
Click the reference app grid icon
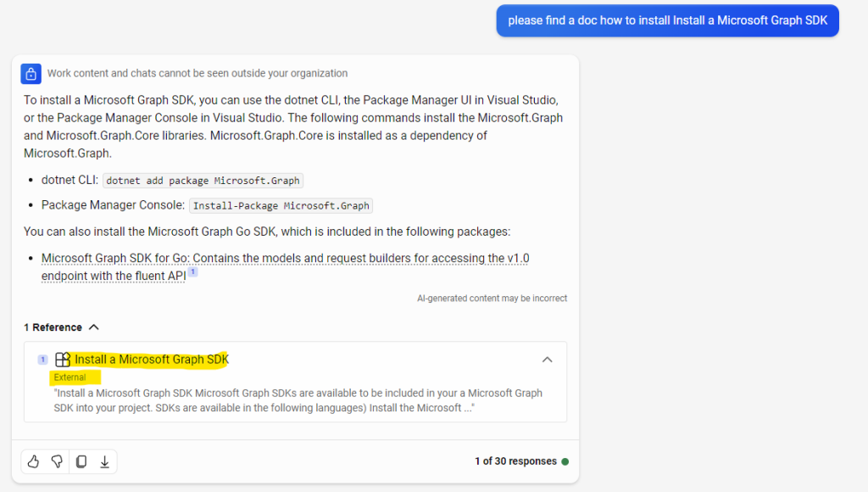(x=63, y=360)
